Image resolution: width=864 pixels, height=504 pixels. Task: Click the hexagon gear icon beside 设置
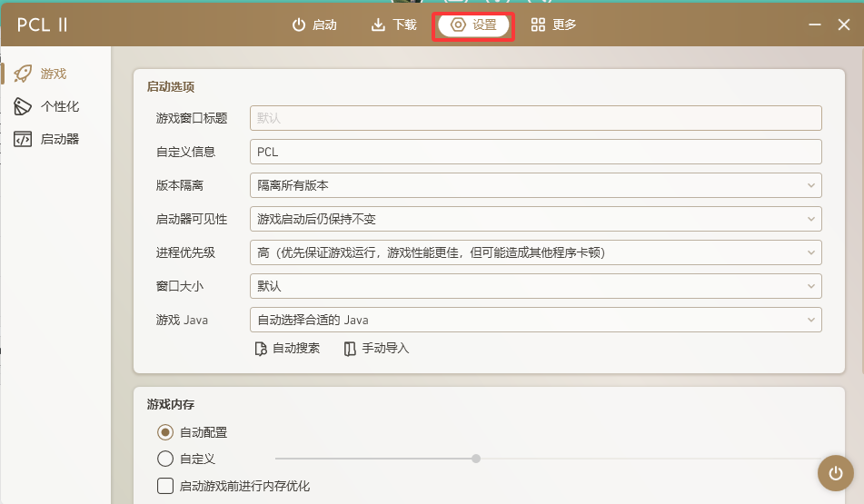[x=459, y=25]
